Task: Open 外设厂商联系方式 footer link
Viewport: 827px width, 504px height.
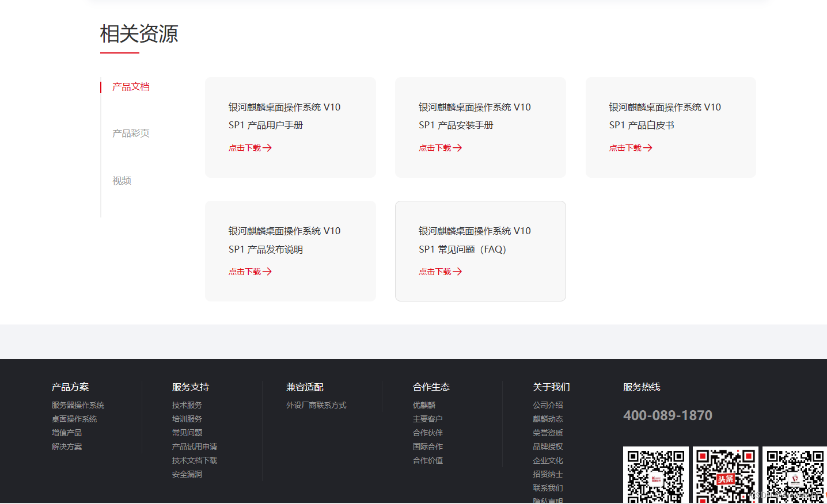Action: [x=317, y=406]
